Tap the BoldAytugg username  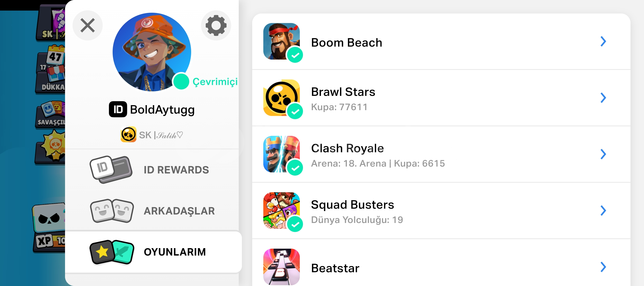pyautogui.click(x=162, y=110)
